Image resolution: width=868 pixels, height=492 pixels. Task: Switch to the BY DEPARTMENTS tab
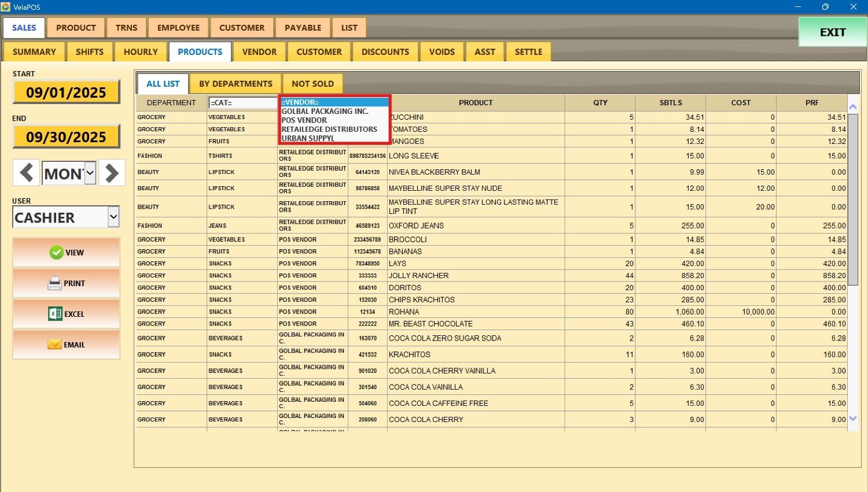(x=236, y=84)
